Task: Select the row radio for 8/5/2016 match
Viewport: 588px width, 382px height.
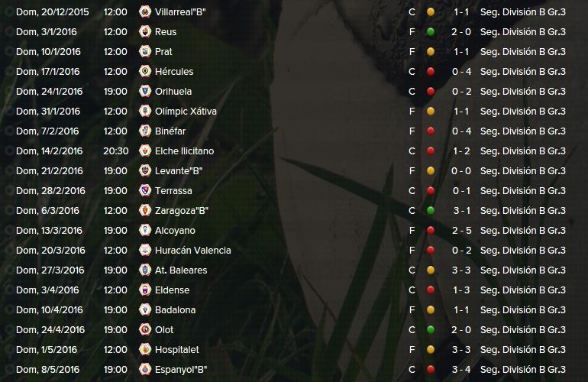Action: [8, 370]
